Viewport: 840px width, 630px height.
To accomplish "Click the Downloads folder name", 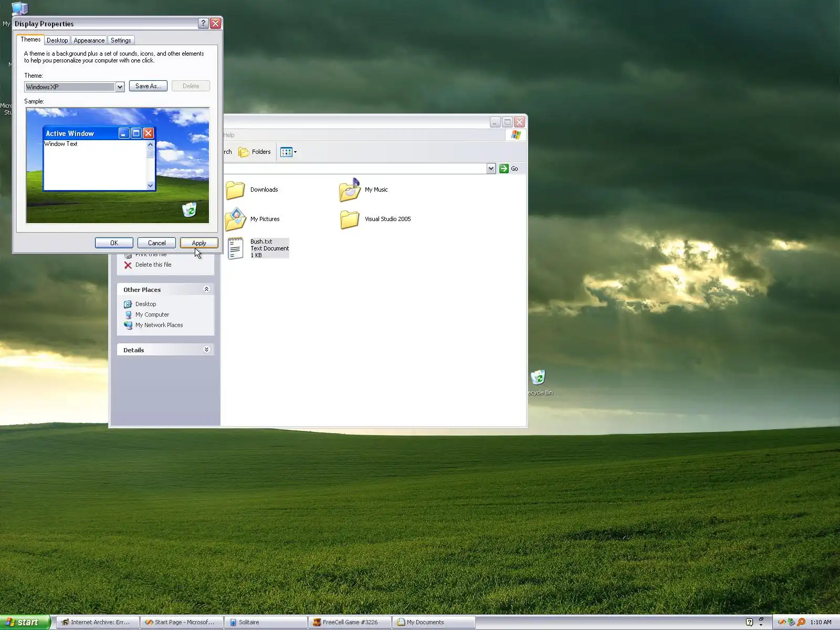I will 264,190.
